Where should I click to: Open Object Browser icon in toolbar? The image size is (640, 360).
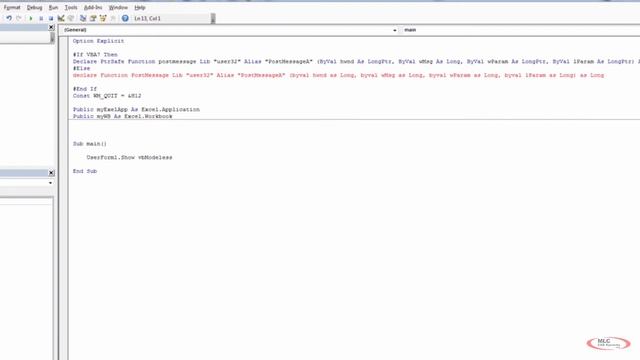(x=103, y=18)
